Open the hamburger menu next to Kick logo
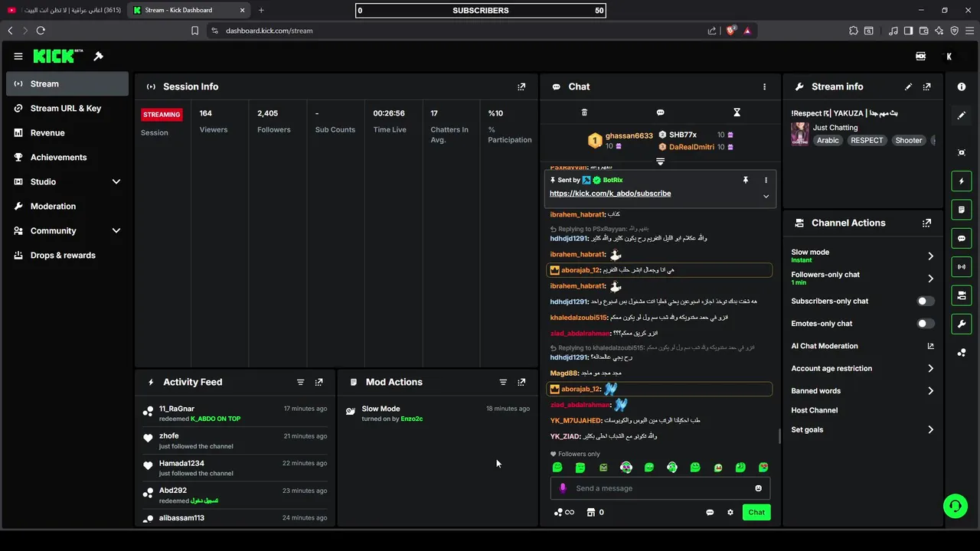This screenshot has height=551, width=980. pyautogui.click(x=18, y=56)
